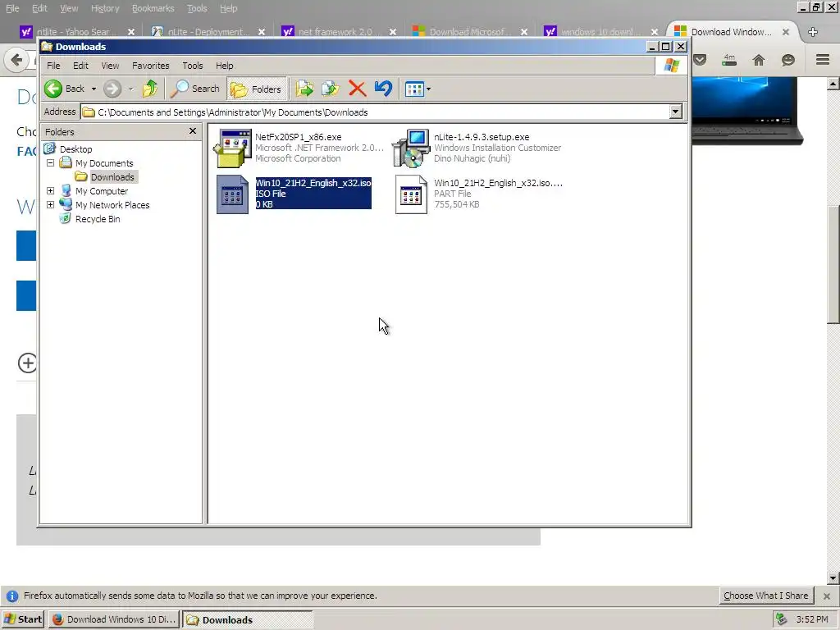Select the nLite-1.4.9.3.setup.exe file icon
The height and width of the screenshot is (630, 840).
(x=411, y=148)
